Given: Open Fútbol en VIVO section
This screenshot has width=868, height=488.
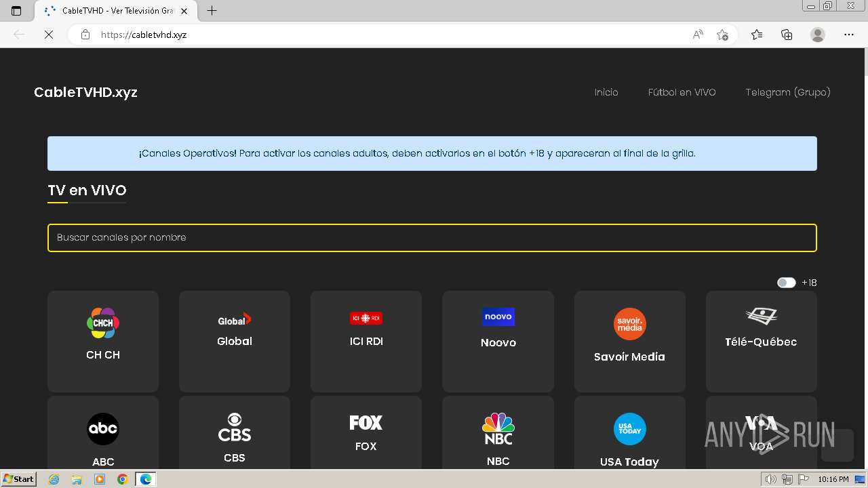Looking at the screenshot, I should (682, 92).
